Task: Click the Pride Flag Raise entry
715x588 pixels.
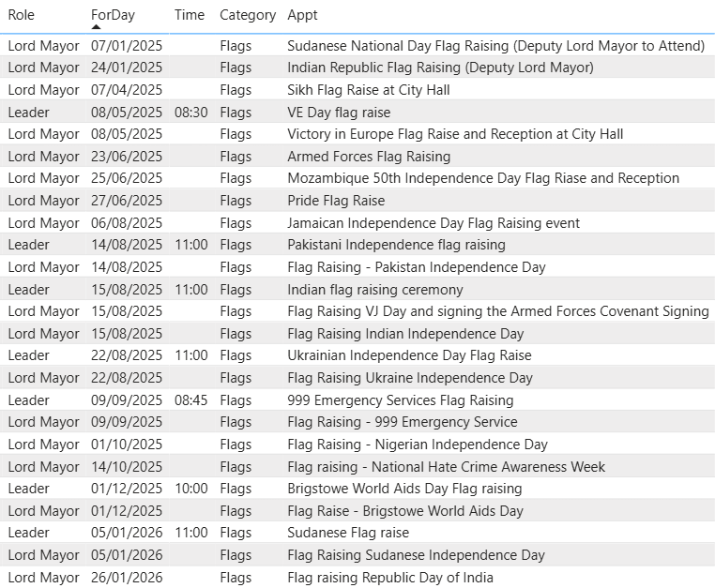Action: coord(336,201)
